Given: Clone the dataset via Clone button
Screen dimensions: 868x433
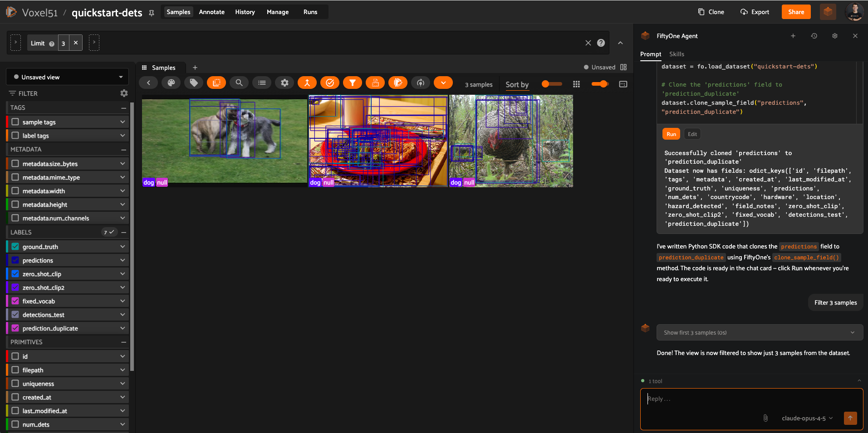Looking at the screenshot, I should 711,12.
